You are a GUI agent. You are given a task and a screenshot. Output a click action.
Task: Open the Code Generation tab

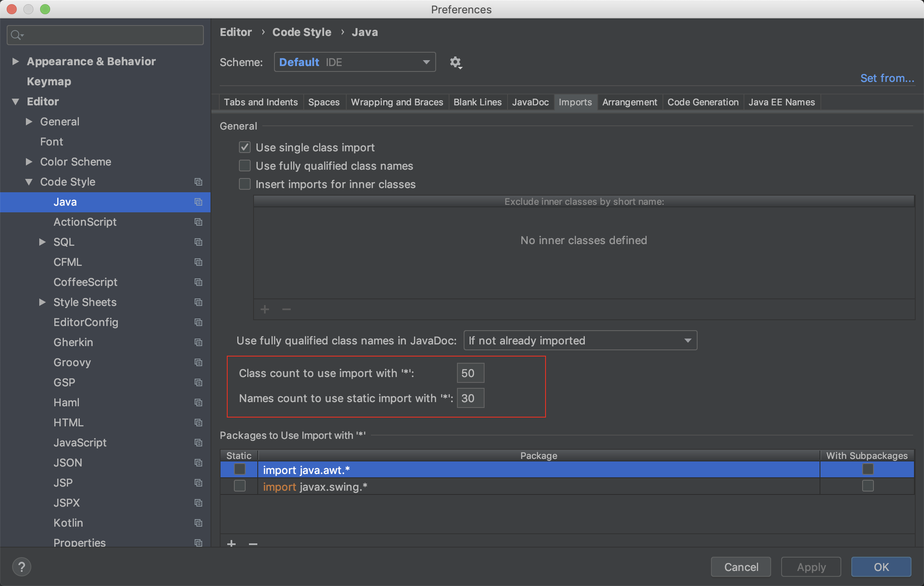click(703, 102)
